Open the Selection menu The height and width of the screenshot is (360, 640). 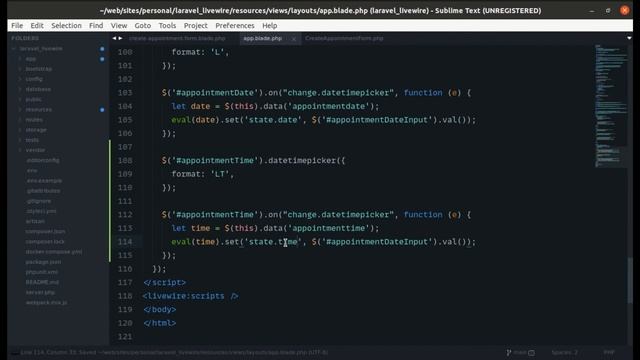[66, 25]
